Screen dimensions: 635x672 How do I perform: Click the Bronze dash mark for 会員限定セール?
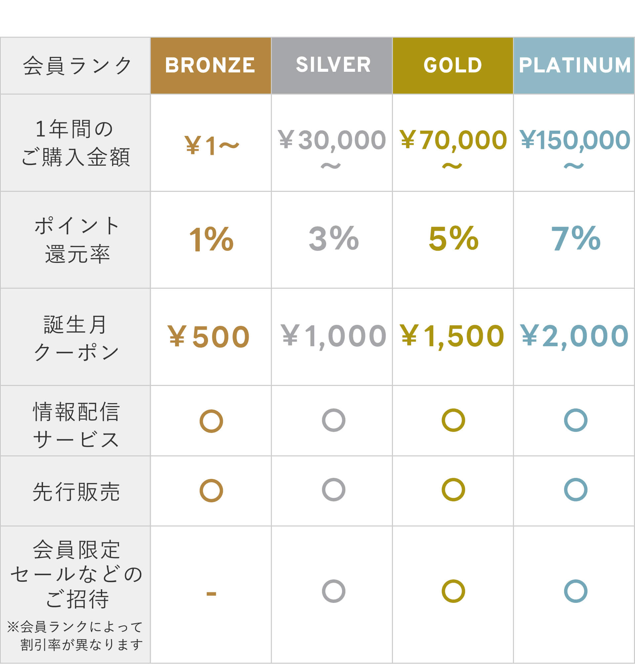pos(211,594)
